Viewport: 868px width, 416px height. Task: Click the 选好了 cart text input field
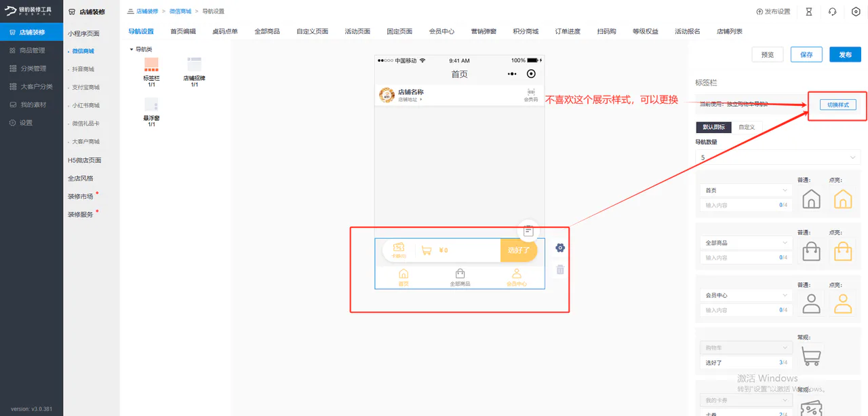(x=746, y=362)
